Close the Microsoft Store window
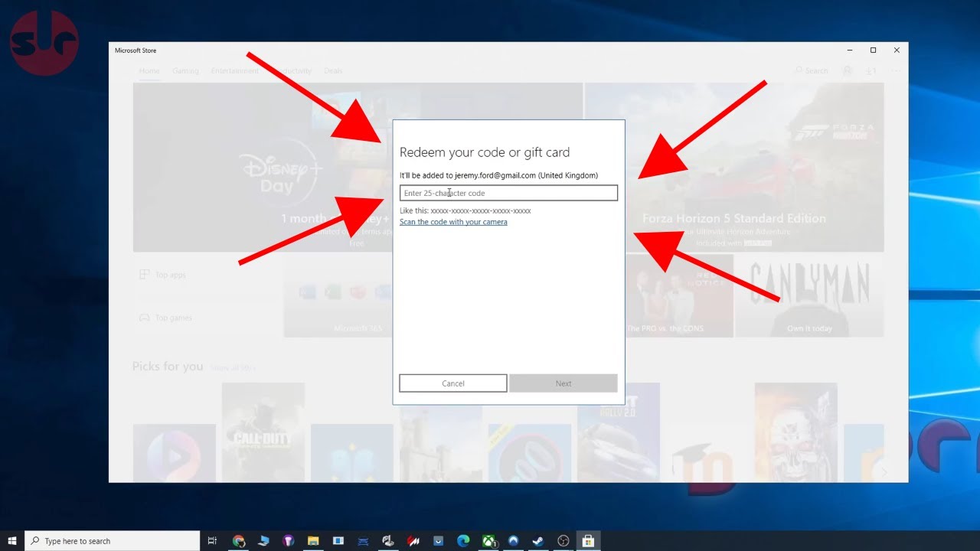980x551 pixels. [x=897, y=51]
